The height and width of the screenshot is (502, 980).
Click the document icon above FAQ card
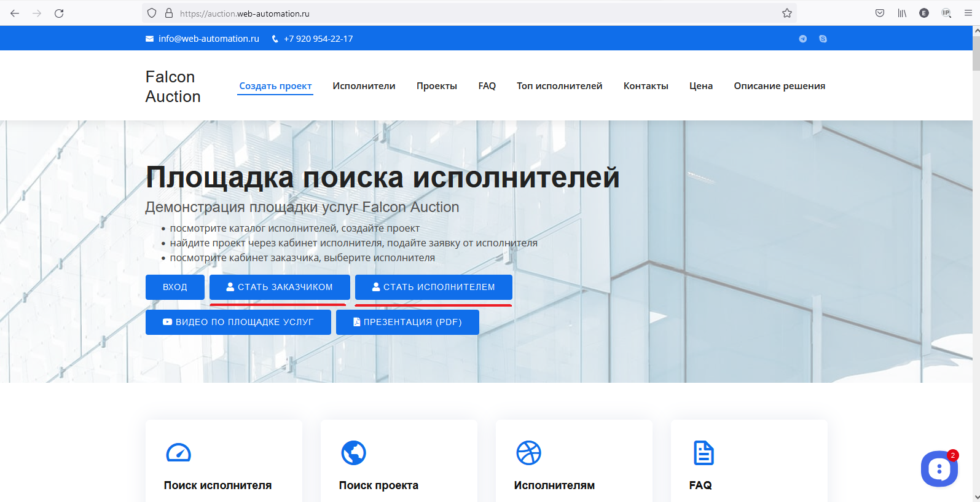[704, 453]
